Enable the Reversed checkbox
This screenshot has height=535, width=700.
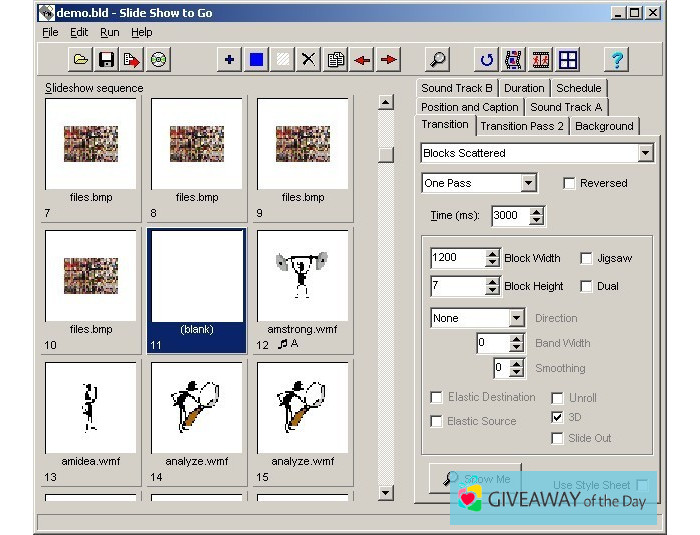(569, 184)
